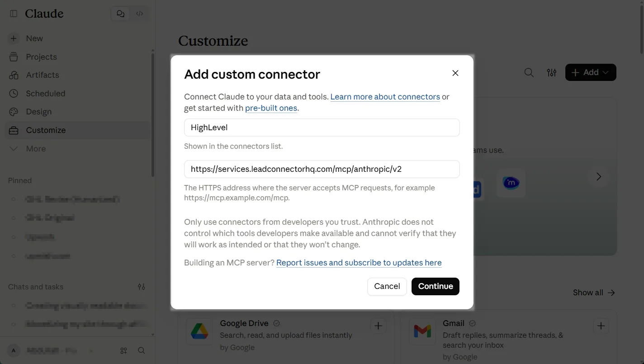Open the Gmail connector title
The image size is (644, 364).
454,323
